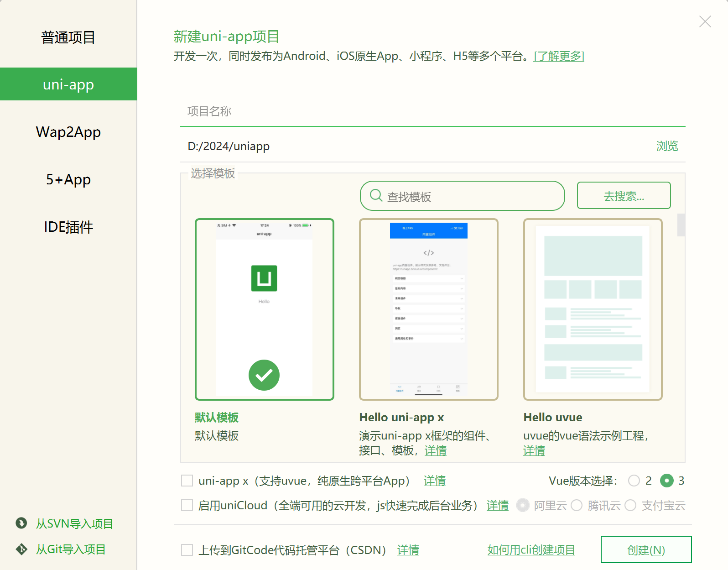This screenshot has height=570, width=728.
Task: Choose 腾讯云 radio button
Action: [x=577, y=505]
